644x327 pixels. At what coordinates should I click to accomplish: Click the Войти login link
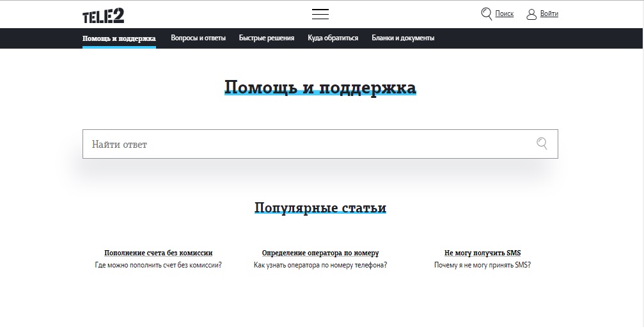pos(549,13)
